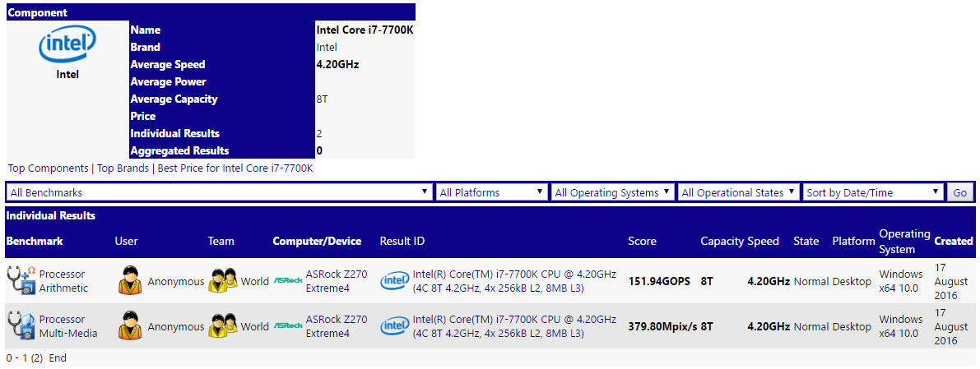This screenshot has width=980, height=369.
Task: Click the Team column header
Action: pyautogui.click(x=221, y=241)
